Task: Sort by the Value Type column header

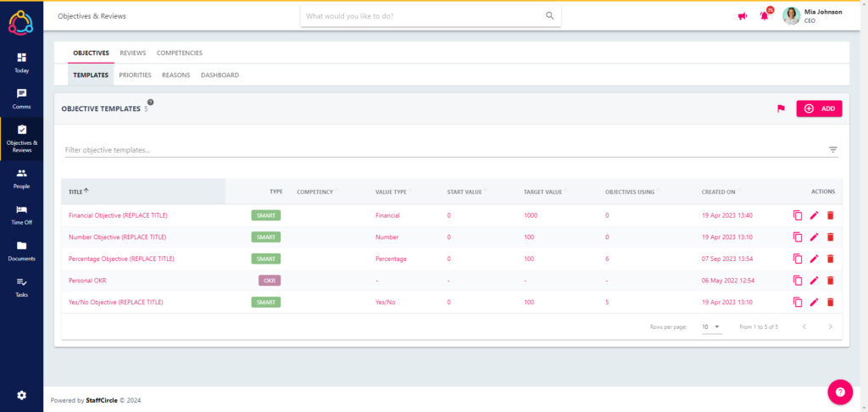Action: [x=391, y=192]
